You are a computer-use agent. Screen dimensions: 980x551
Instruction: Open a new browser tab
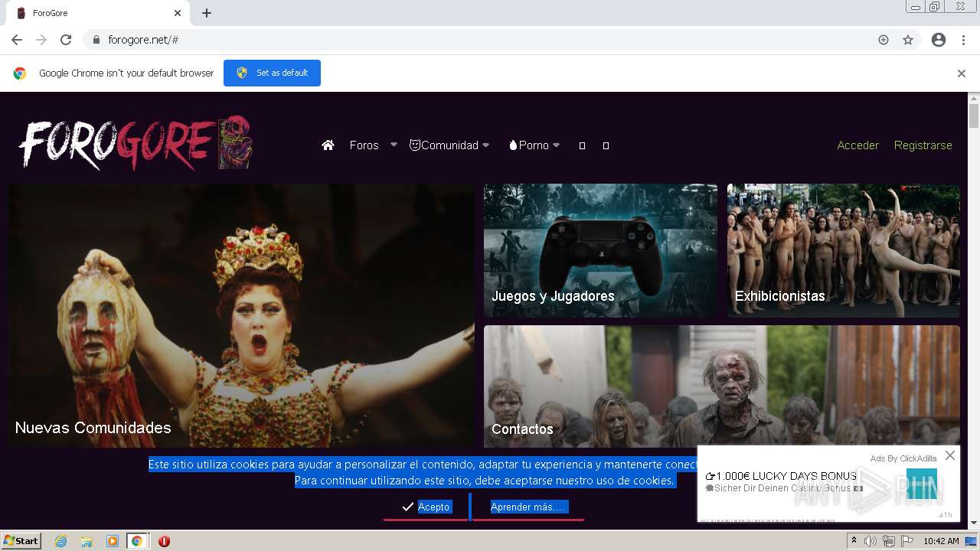[207, 13]
